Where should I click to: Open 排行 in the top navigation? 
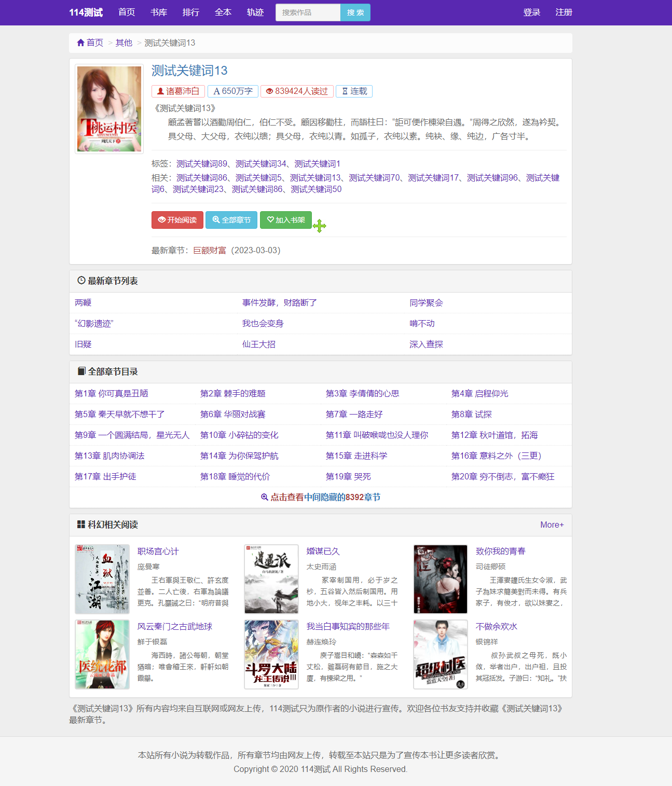[191, 12]
